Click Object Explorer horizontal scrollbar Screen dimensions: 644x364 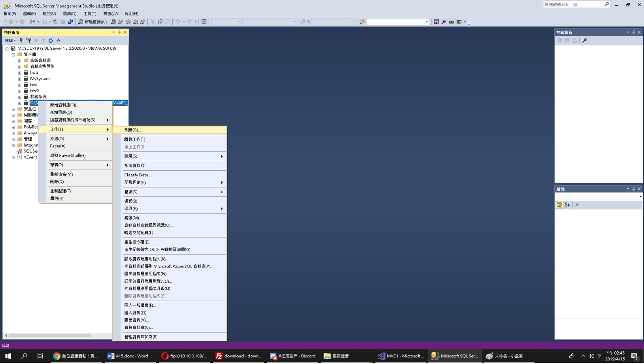[x=50, y=336]
